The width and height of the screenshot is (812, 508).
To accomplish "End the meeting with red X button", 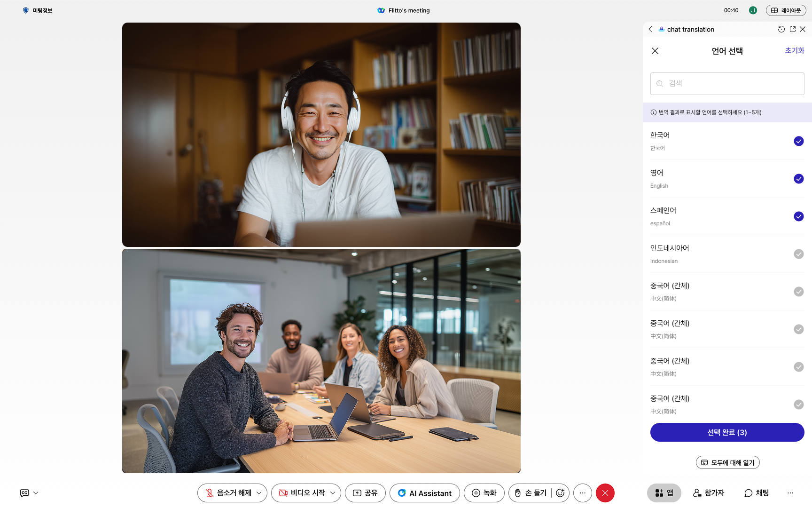I will 605,493.
